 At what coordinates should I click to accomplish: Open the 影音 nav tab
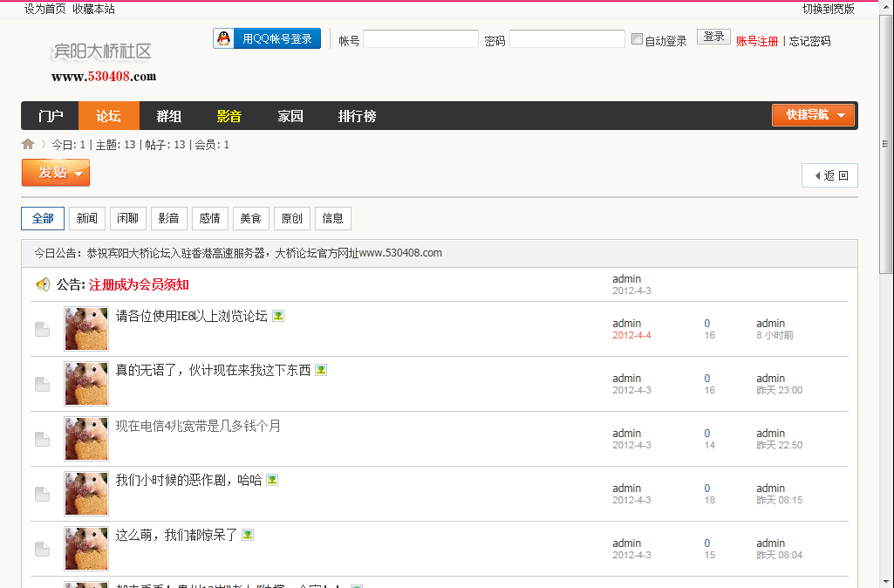click(x=229, y=116)
